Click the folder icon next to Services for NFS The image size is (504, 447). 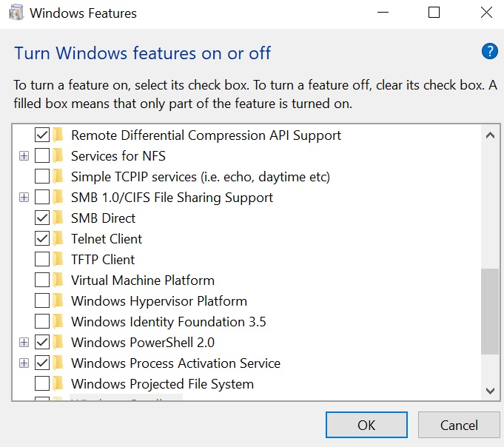coord(58,156)
